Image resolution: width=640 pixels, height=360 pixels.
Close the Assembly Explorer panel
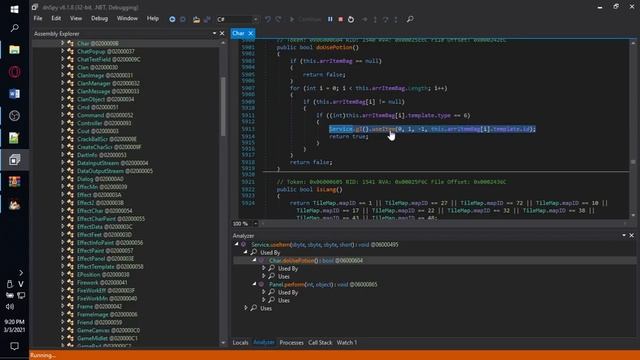222,33
